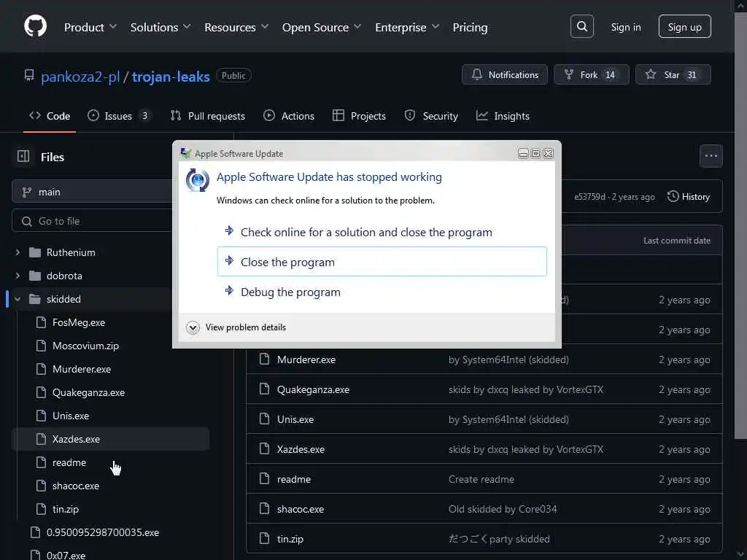Click the file icon beside tin.zip in table
Viewport: 747px width, 560px height.
pyautogui.click(x=264, y=539)
